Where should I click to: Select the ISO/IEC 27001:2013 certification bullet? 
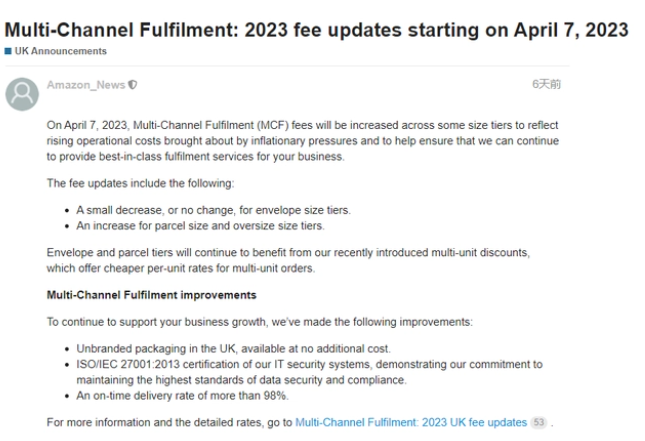[309, 372]
